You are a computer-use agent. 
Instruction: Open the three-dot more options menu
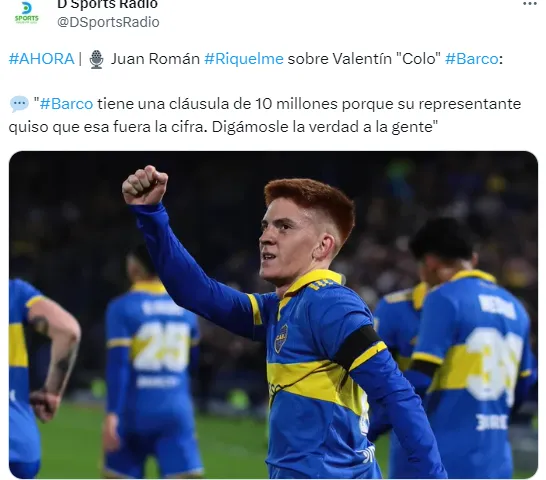pyautogui.click(x=530, y=4)
